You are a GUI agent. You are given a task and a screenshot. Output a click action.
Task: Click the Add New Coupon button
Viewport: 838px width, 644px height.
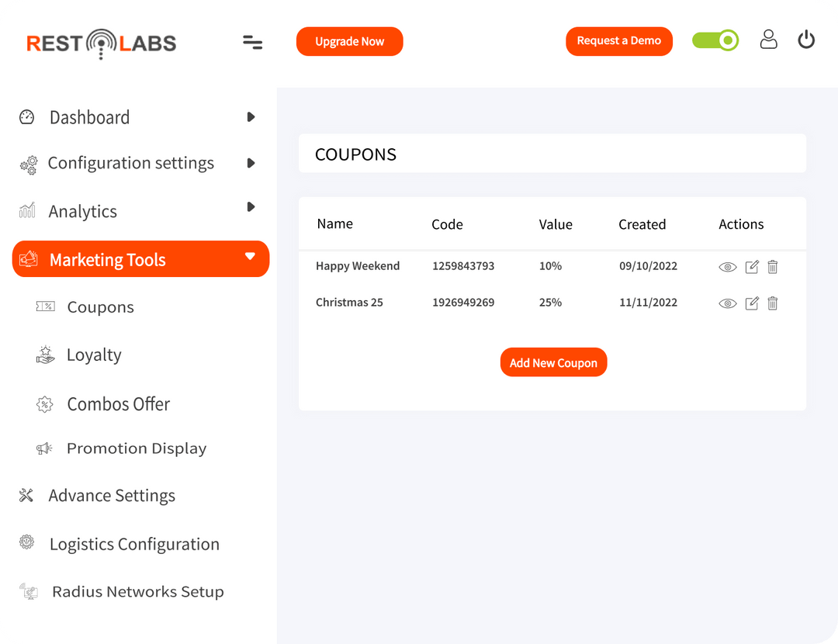click(x=553, y=362)
